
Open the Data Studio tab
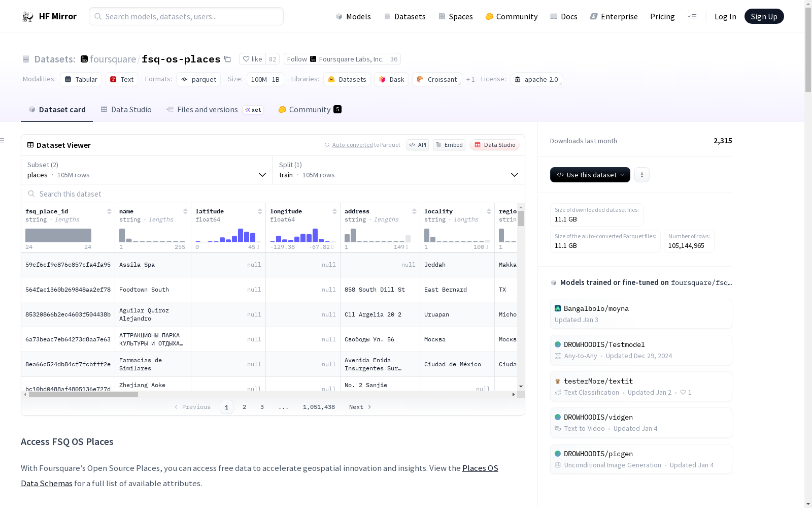coord(126,110)
